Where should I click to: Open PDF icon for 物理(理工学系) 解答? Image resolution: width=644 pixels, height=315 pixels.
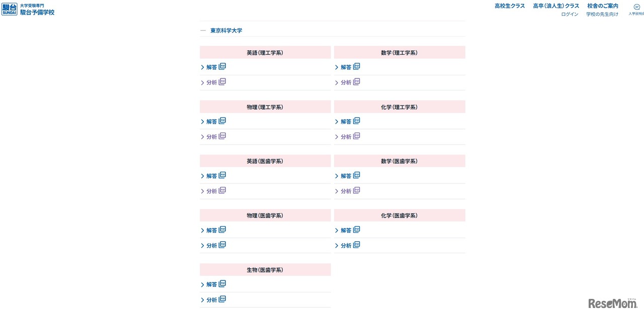point(222,121)
